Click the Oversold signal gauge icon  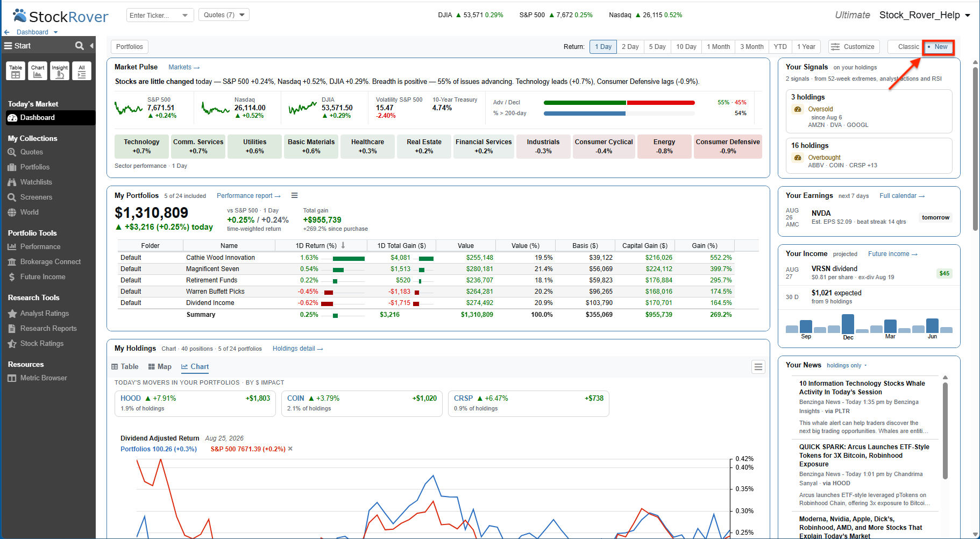[x=798, y=109]
